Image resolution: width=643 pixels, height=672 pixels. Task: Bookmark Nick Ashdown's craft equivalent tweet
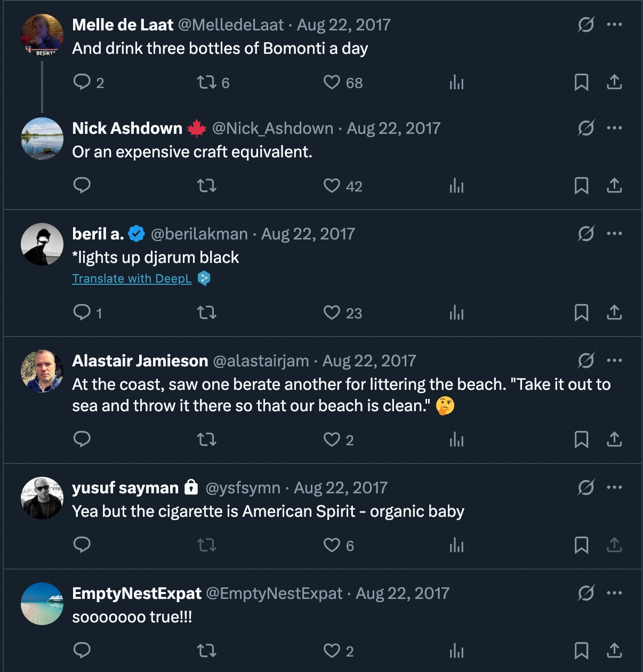pos(581,186)
